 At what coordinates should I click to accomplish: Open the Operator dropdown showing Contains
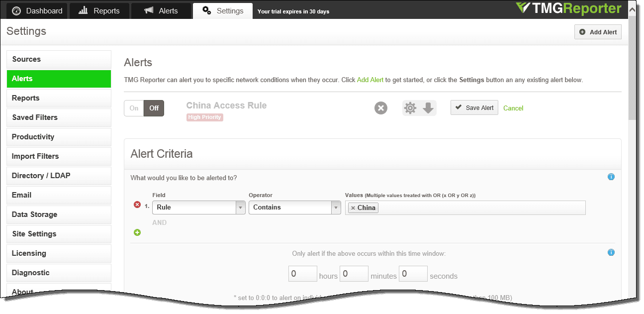tap(294, 208)
